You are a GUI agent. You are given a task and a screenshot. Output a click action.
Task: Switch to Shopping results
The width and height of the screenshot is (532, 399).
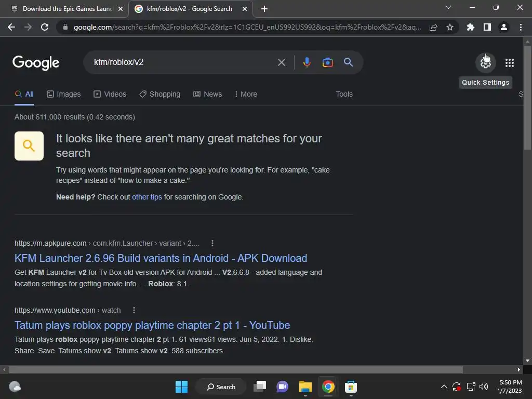[160, 95]
